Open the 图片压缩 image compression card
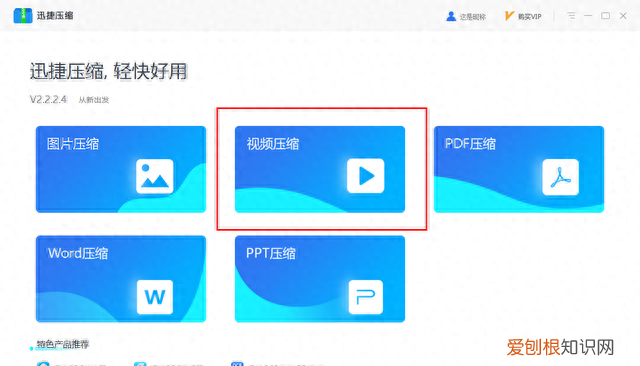 click(x=121, y=169)
